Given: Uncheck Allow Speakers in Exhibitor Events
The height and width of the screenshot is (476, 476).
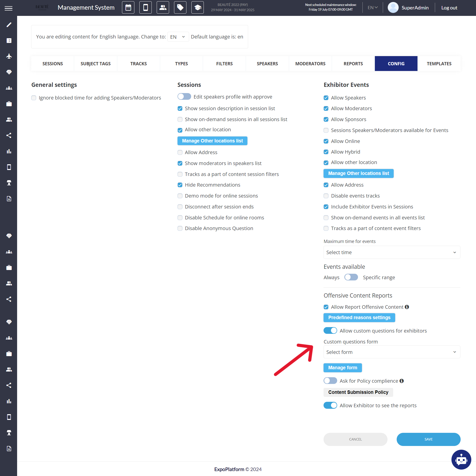Looking at the screenshot, I should coord(326,98).
